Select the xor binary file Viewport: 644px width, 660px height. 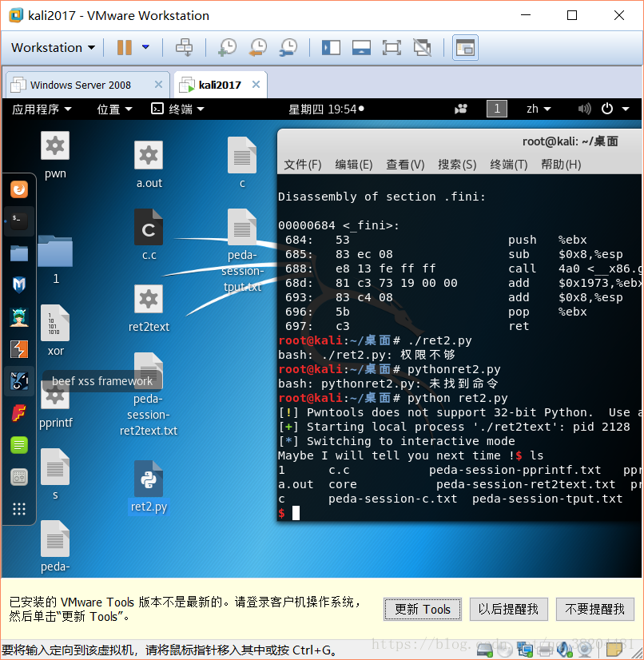pyautogui.click(x=55, y=330)
